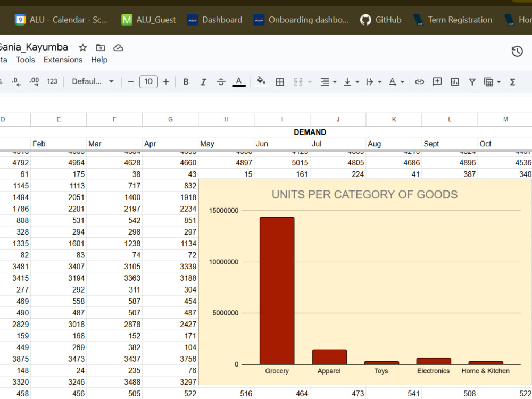532x399 pixels.
Task: Open text wrapping dropdown
Action: [x=373, y=82]
